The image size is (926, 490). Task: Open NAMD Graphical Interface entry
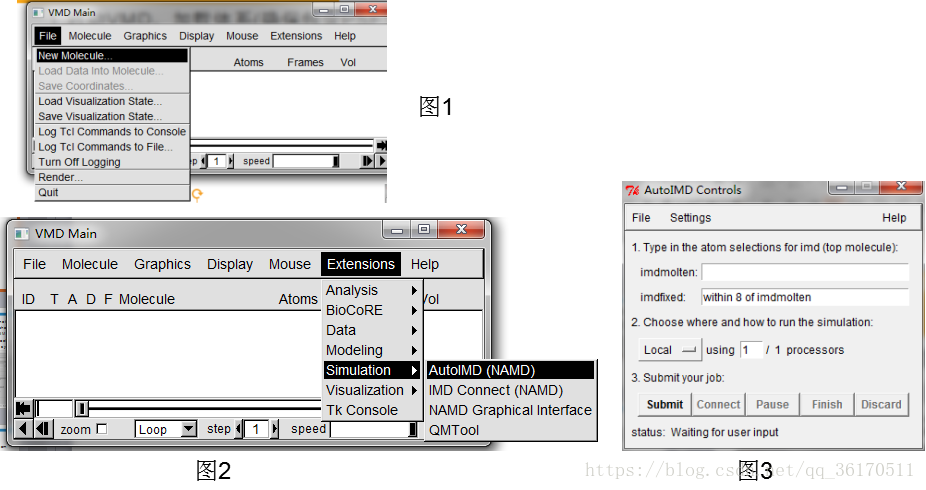point(510,410)
